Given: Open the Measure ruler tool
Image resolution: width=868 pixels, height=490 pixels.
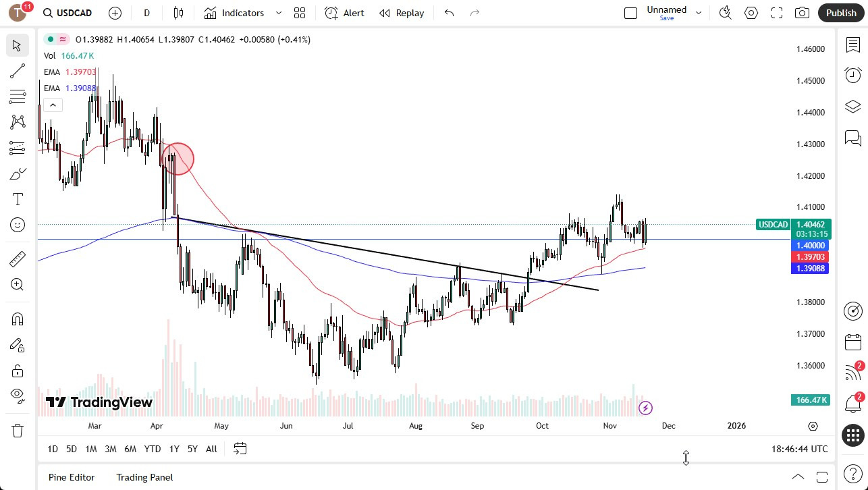Looking at the screenshot, I should pos(17,258).
